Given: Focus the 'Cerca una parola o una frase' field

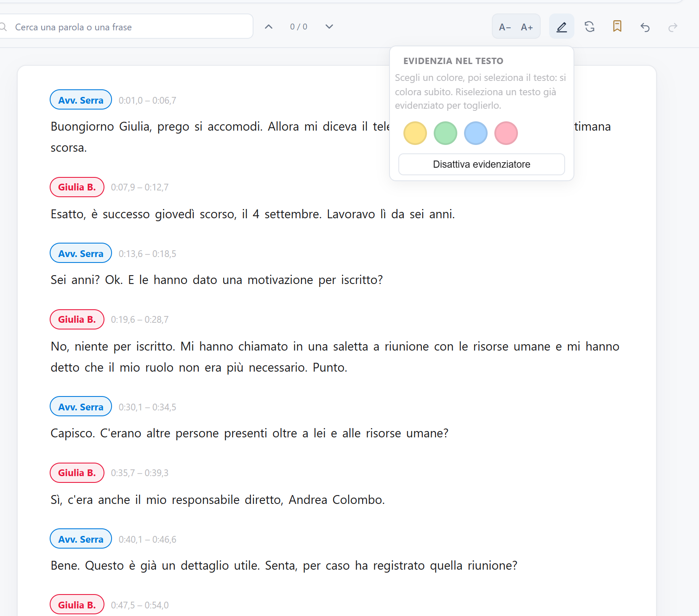Looking at the screenshot, I should point(126,27).
